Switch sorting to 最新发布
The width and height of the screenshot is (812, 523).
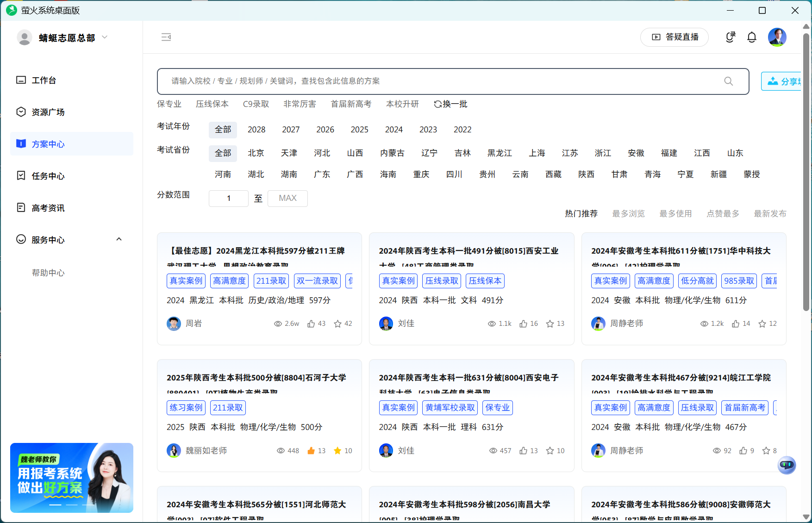point(770,213)
